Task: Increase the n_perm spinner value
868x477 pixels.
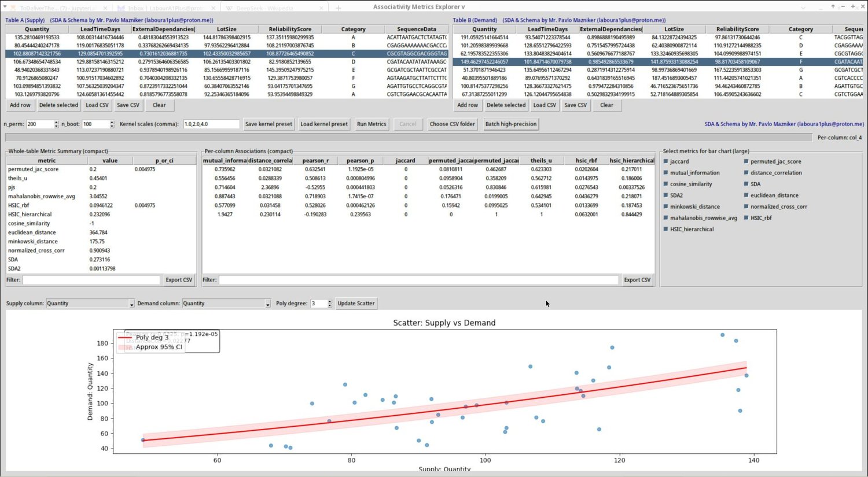Action: (x=56, y=122)
